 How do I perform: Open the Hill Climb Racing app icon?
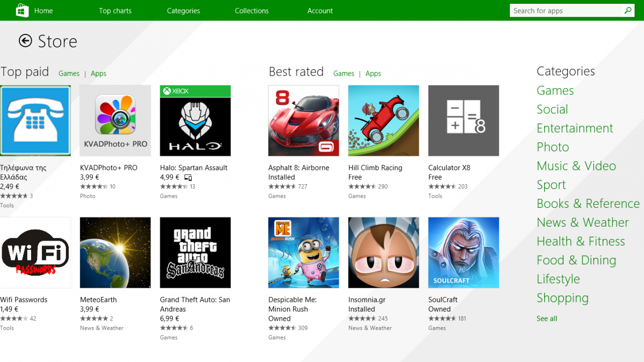[x=384, y=121]
